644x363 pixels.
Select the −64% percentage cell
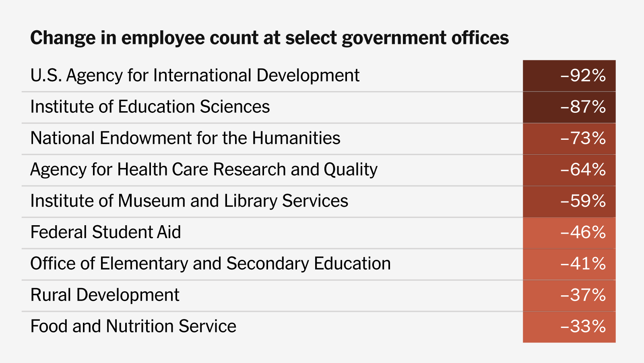[x=569, y=170]
